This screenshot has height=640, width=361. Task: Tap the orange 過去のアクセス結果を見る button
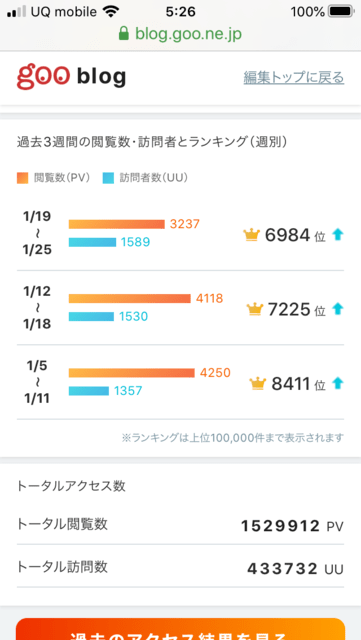[180, 629]
